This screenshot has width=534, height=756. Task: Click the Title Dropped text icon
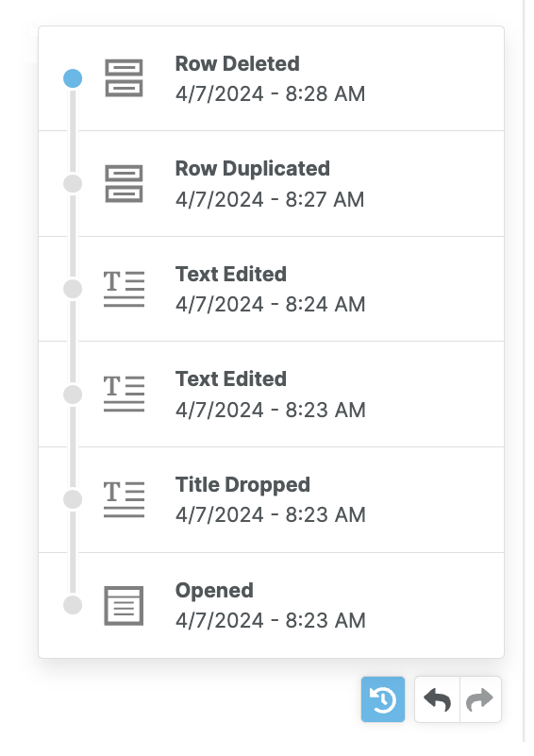pos(124,499)
